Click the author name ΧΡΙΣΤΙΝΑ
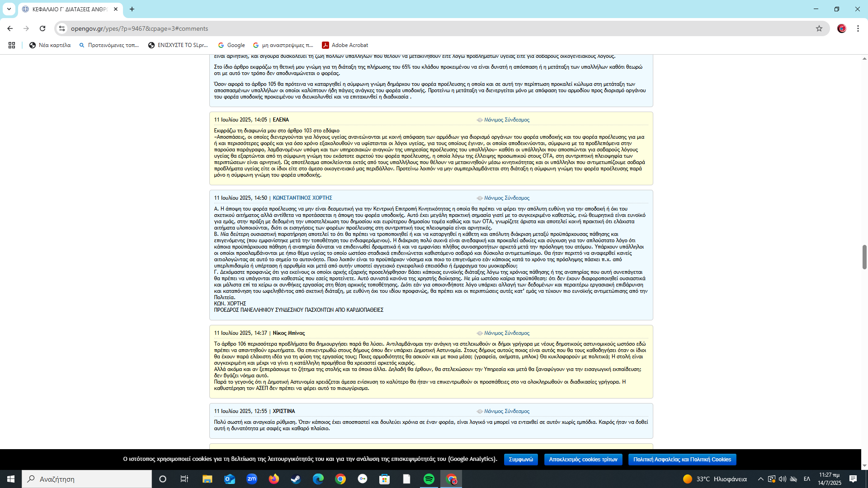Image resolution: width=868 pixels, height=488 pixels. click(284, 411)
